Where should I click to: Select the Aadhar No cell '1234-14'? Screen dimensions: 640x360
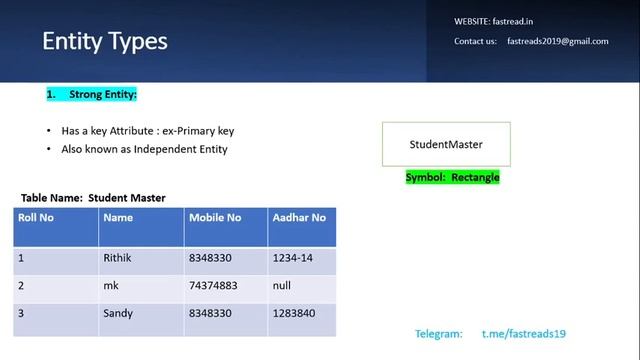[302, 261]
